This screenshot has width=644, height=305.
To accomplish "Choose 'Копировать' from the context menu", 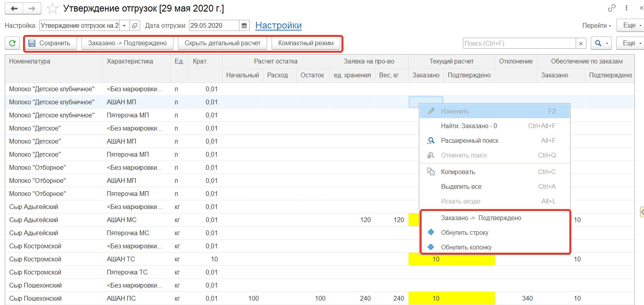I will pos(458,172).
